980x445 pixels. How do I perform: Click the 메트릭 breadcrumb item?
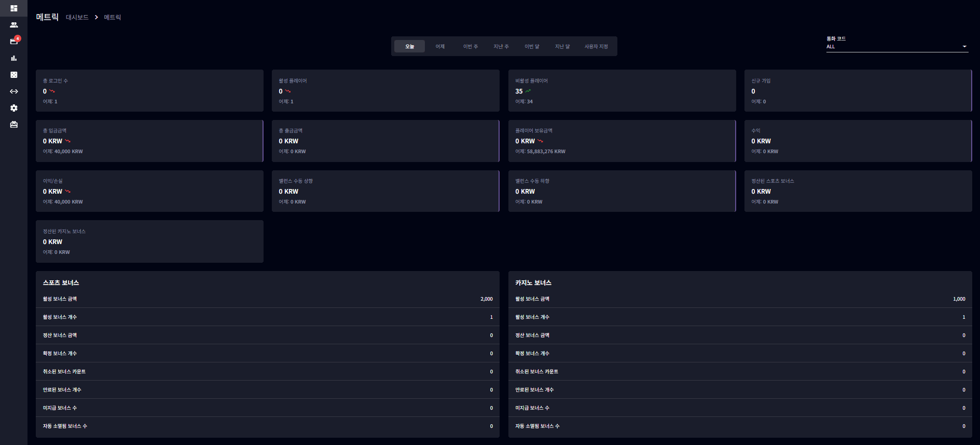(x=112, y=17)
